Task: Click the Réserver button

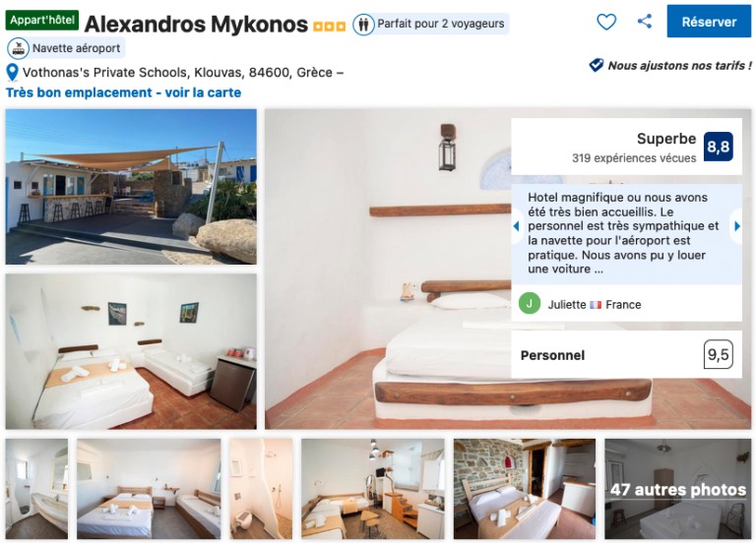Action: click(x=709, y=22)
